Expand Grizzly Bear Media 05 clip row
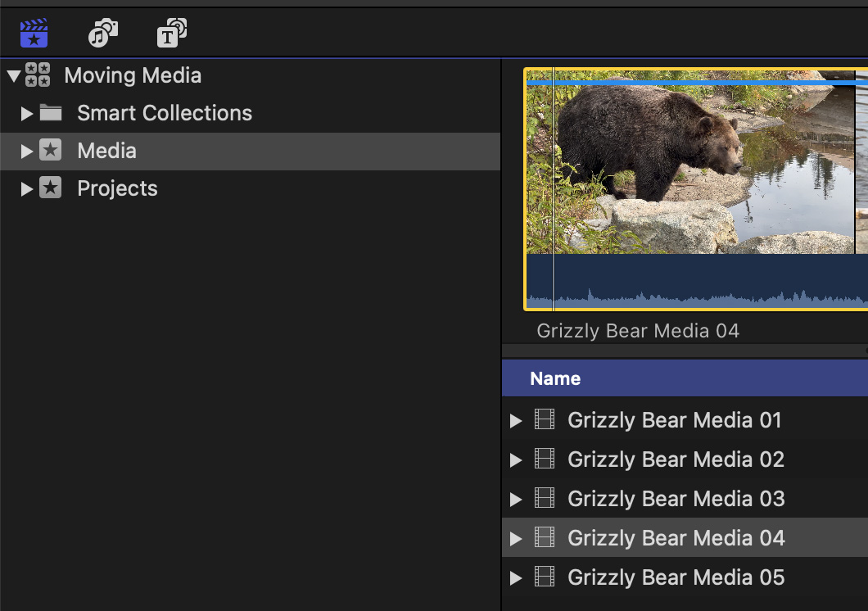This screenshot has height=611, width=868. point(516,578)
